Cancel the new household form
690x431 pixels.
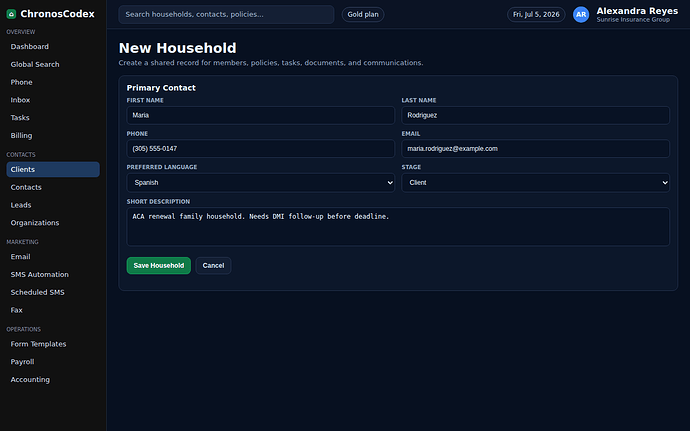tap(213, 265)
